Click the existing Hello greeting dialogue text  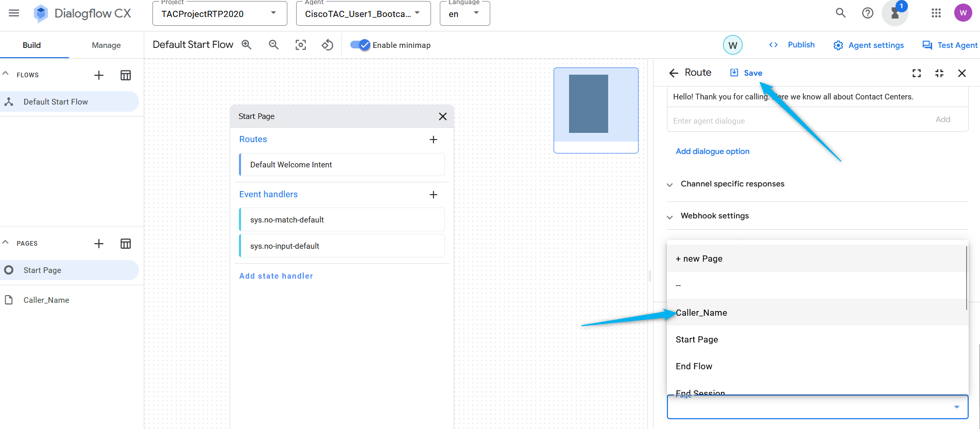tap(793, 97)
